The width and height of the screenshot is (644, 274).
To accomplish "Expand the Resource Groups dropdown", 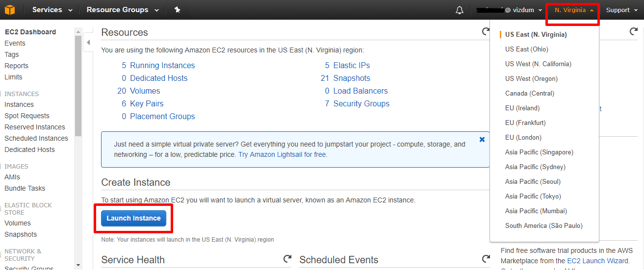I will point(123,10).
